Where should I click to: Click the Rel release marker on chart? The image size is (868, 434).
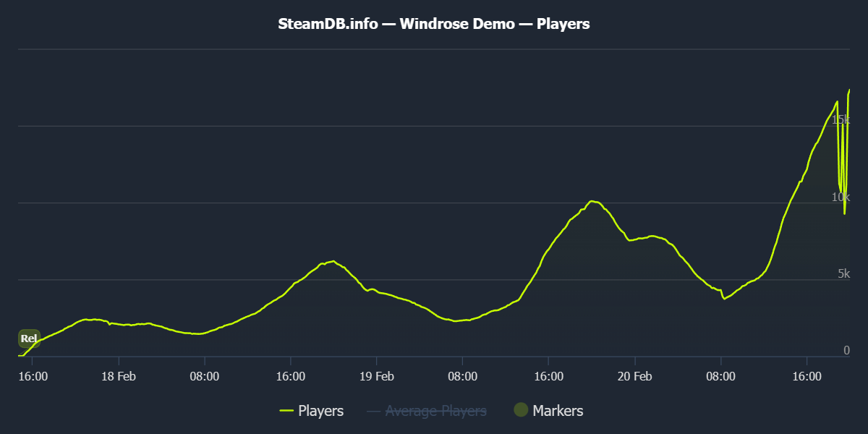(29, 338)
